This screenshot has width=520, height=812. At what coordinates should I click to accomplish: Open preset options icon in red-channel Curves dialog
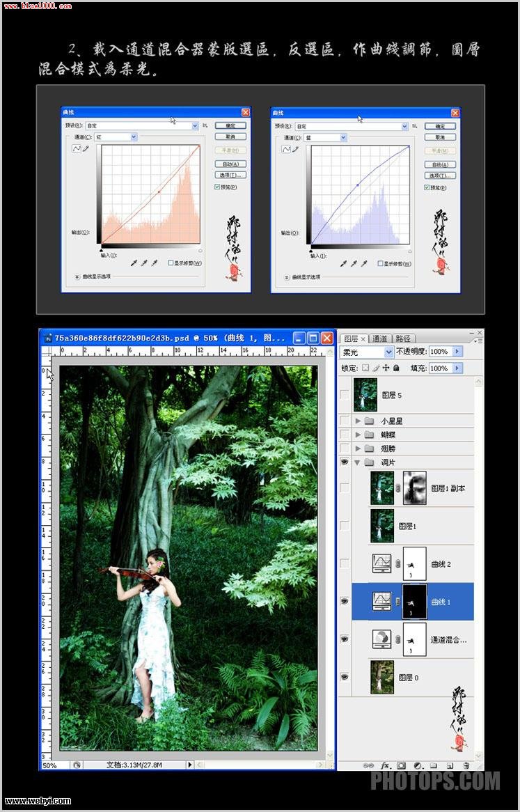click(205, 125)
